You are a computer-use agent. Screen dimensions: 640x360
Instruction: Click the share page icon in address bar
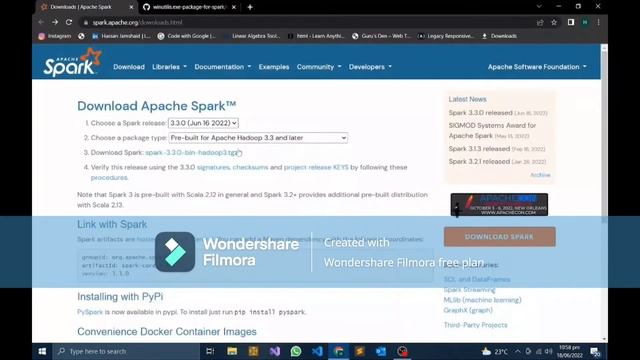coord(540,22)
